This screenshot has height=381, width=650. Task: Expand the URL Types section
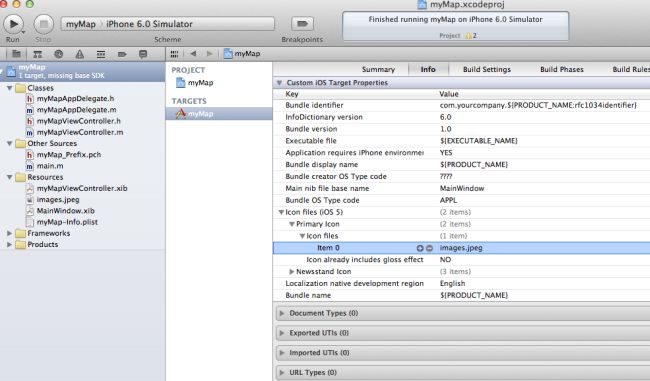282,372
